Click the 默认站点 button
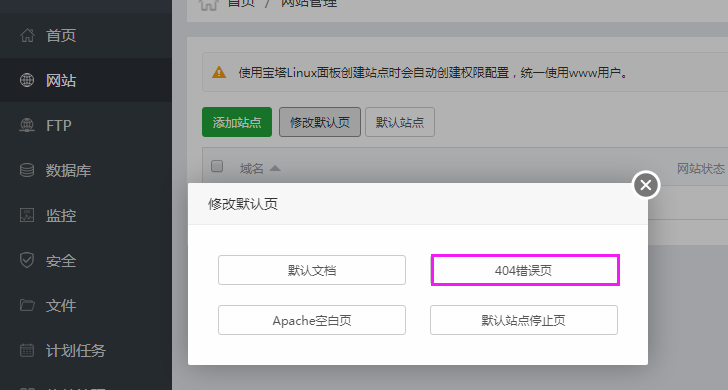The height and width of the screenshot is (390, 728). click(x=400, y=122)
